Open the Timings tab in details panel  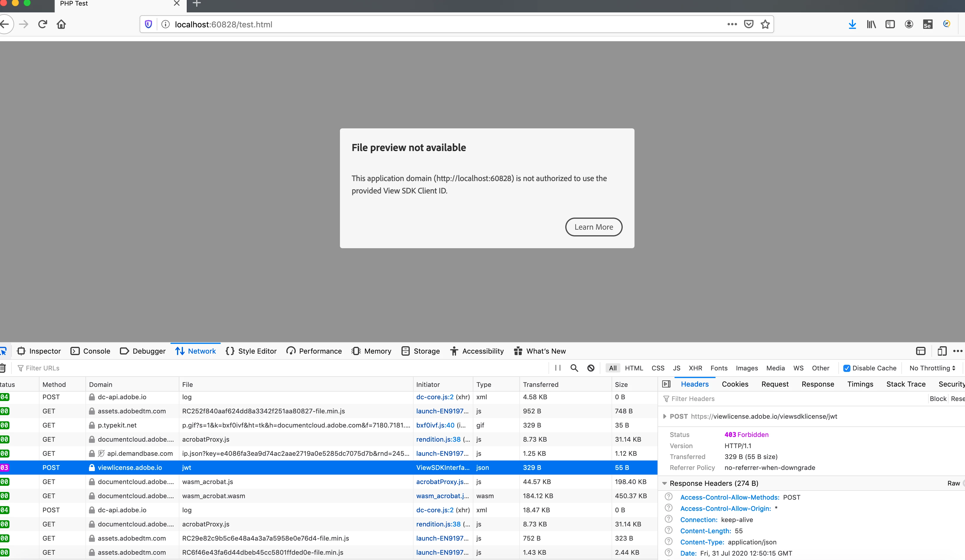[x=860, y=384]
